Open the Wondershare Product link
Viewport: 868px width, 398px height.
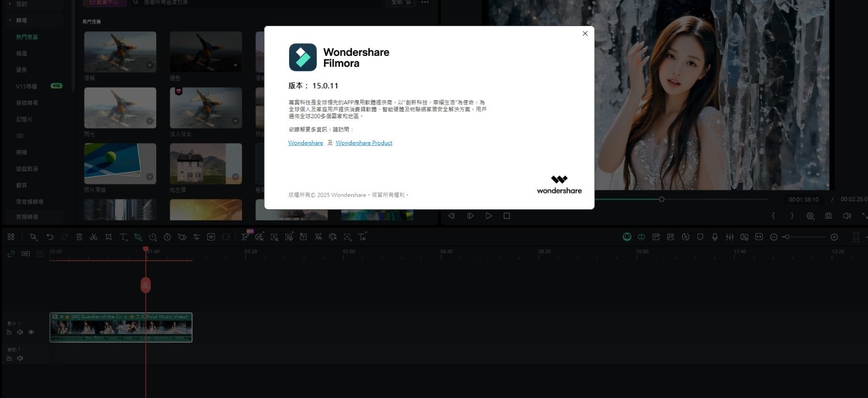tap(363, 143)
